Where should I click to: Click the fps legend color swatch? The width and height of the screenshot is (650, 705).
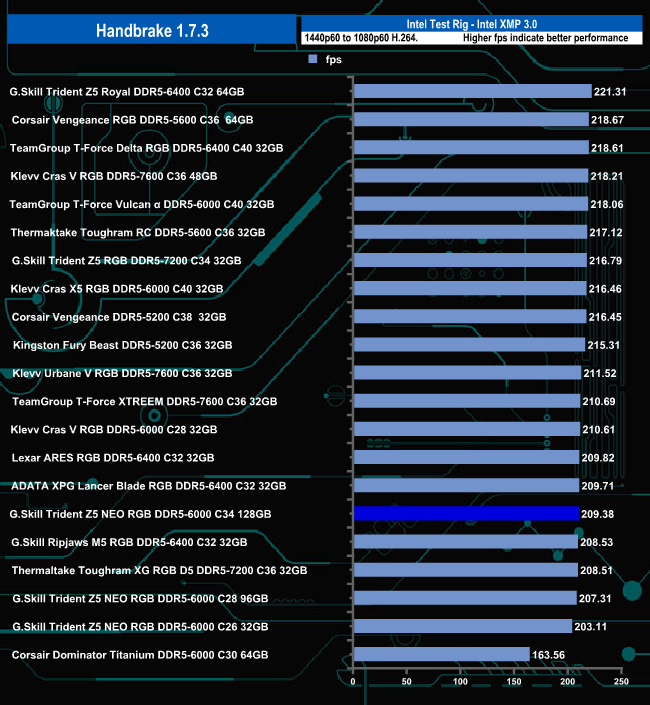[x=313, y=59]
